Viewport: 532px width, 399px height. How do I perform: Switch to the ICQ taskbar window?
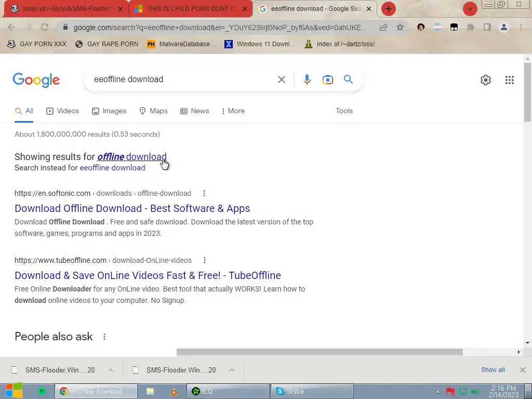[x=228, y=392]
